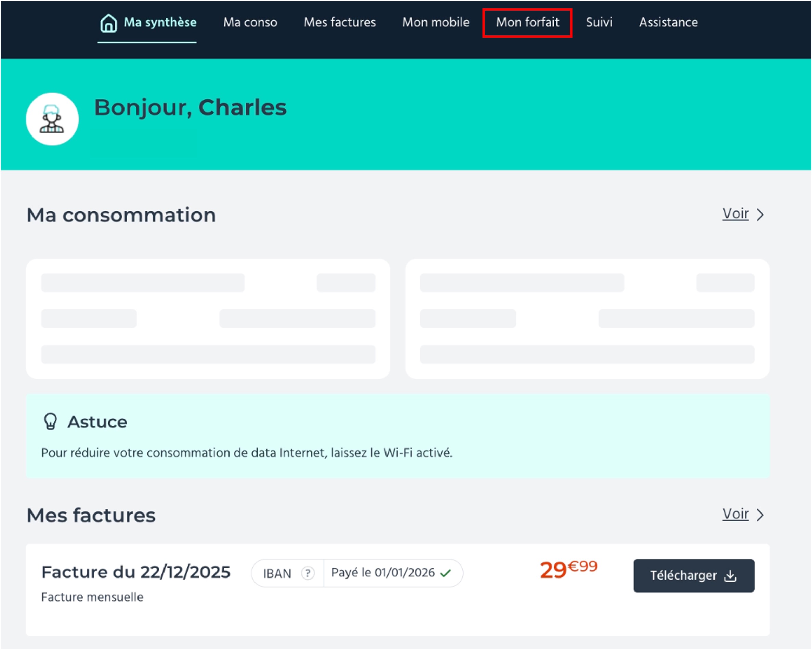This screenshot has width=812, height=649.
Task: Click the right loading consumption card
Action: pos(587,319)
